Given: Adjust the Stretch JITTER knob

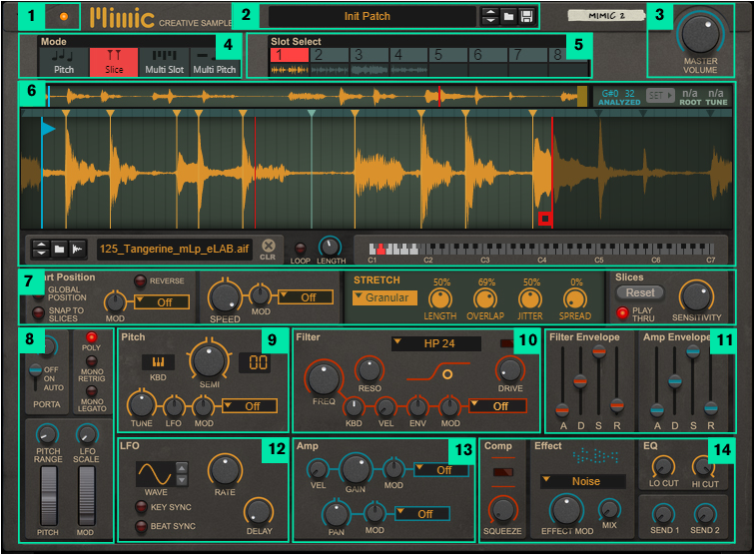Looking at the screenshot, I should click(530, 299).
